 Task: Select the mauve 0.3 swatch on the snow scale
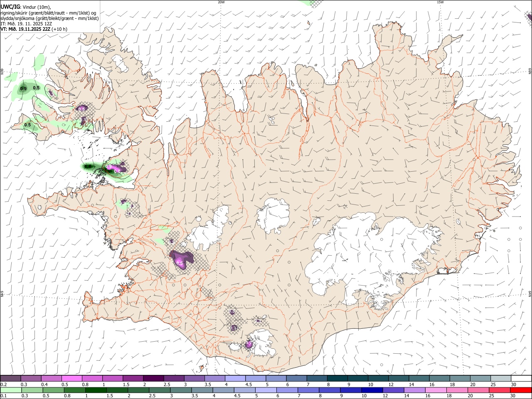point(31,378)
